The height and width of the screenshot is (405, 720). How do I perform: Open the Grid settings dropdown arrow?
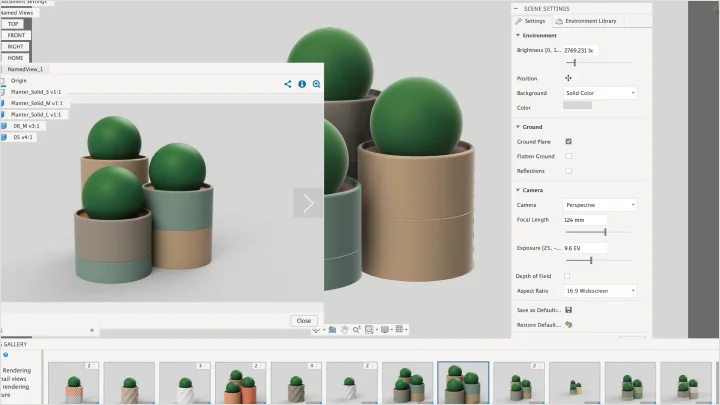click(406, 330)
